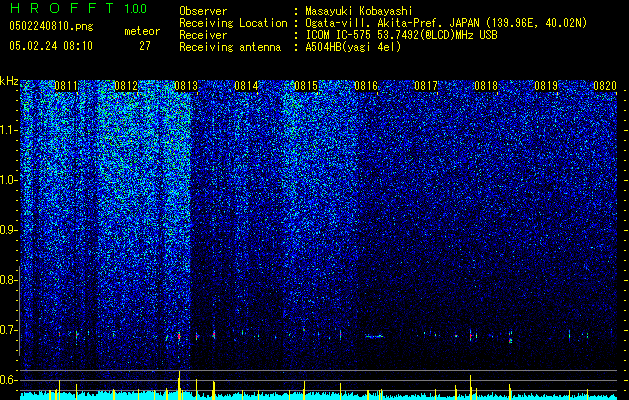Click the 0.6 kHz axis label

tap(9, 380)
